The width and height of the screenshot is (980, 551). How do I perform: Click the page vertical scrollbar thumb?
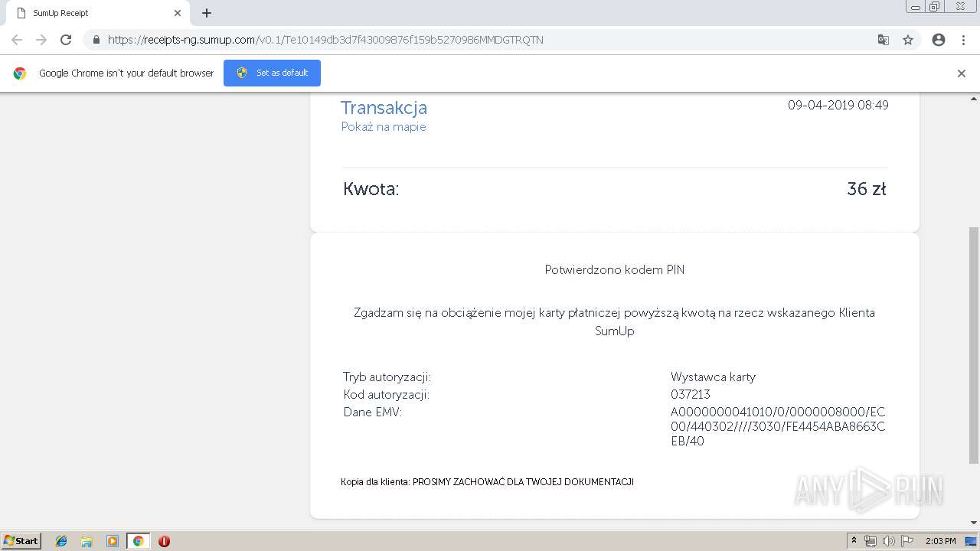pyautogui.click(x=974, y=344)
